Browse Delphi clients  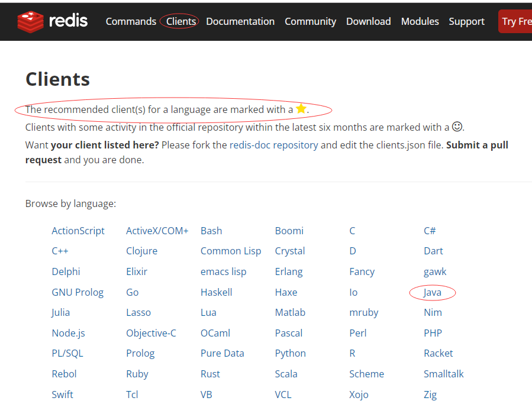click(x=66, y=272)
